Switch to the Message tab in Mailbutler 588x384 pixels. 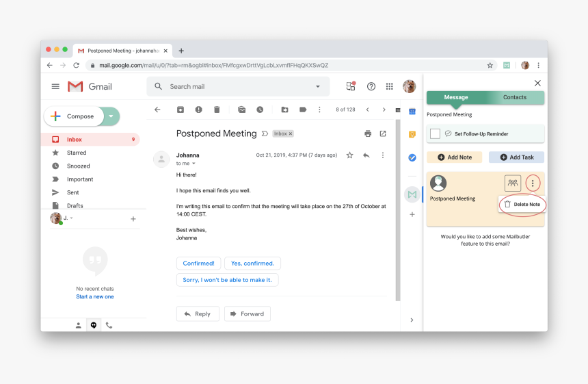coord(456,97)
